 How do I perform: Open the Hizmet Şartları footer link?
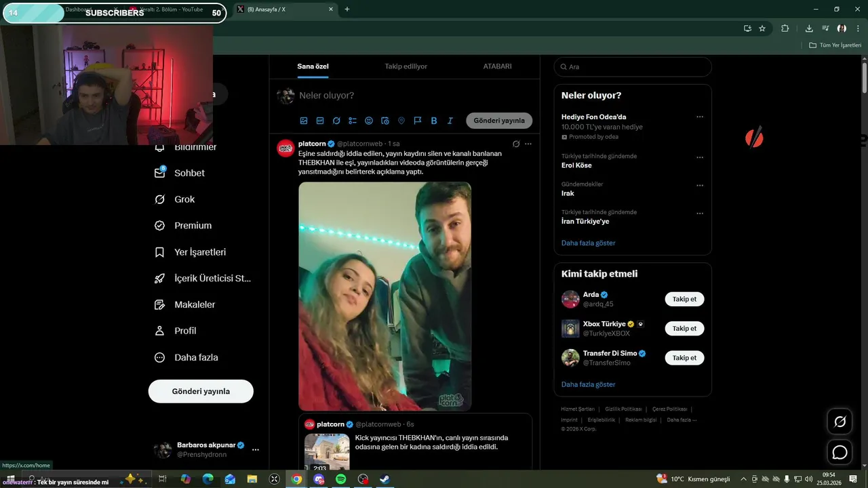(x=578, y=409)
